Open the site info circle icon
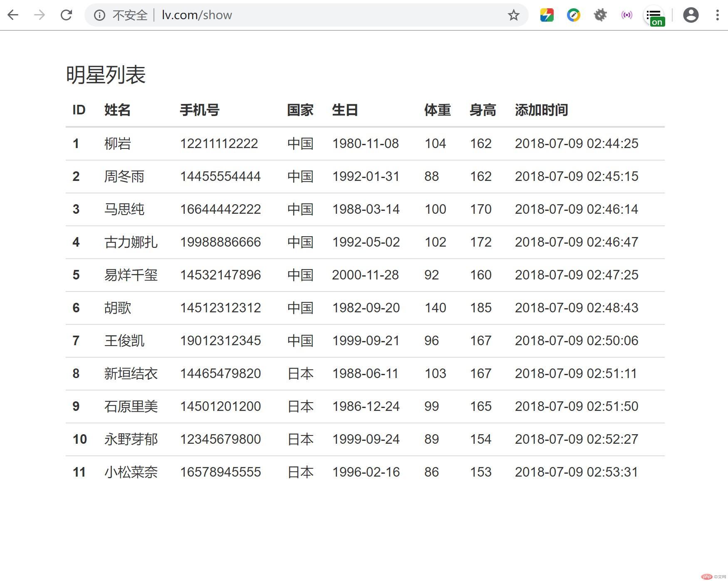The width and height of the screenshot is (728, 581). click(99, 15)
